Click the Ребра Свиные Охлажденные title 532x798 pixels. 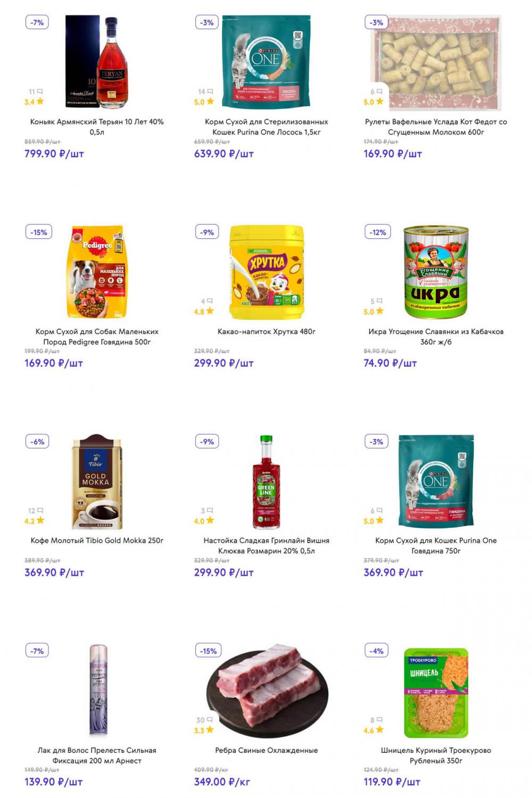[267, 750]
